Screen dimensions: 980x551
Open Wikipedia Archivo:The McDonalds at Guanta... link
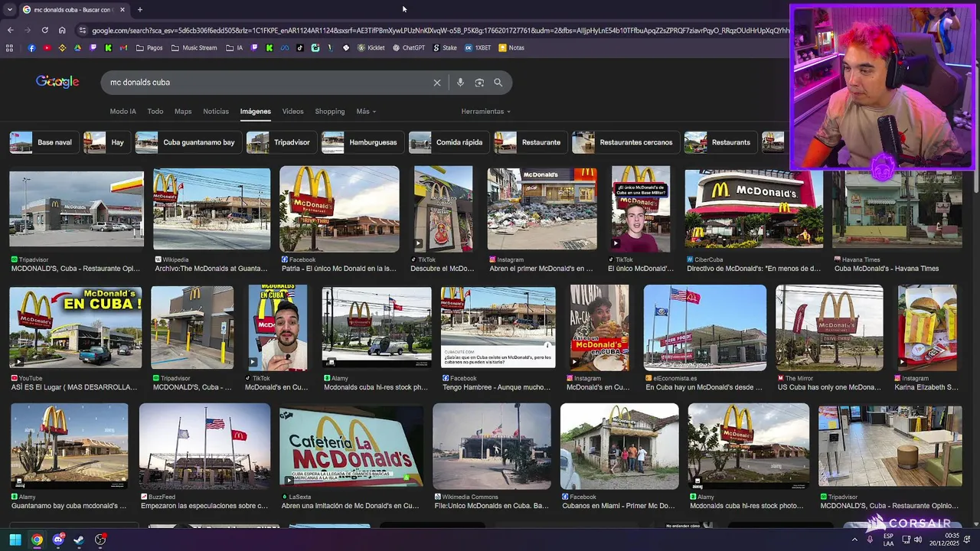click(211, 269)
